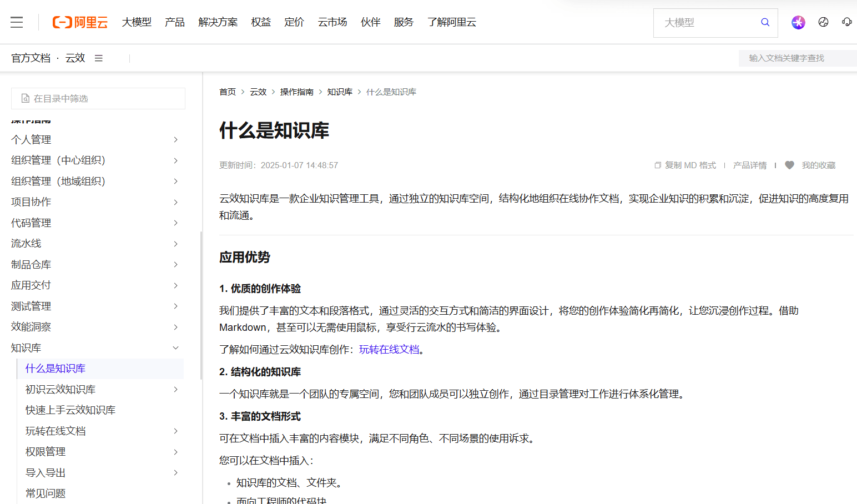Expand the 测试管理 section arrow

click(x=175, y=306)
